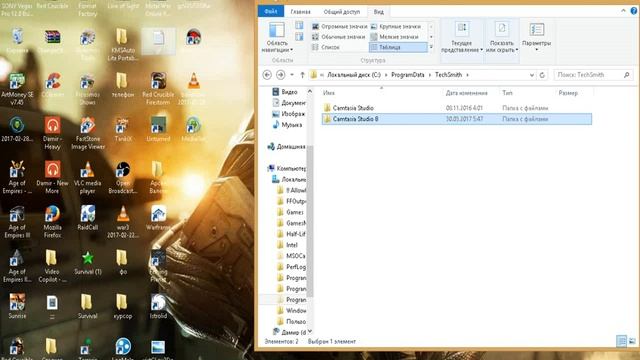640x360 pixels.
Task: Choose the Список layout option
Action: click(326, 47)
